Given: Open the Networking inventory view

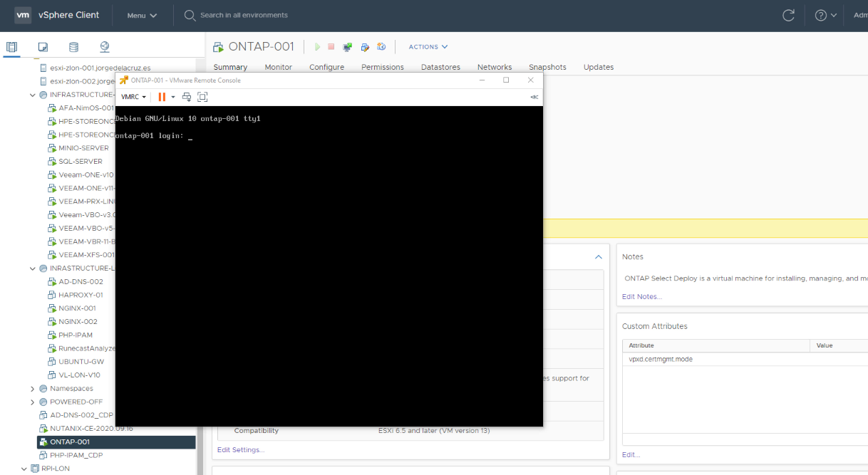Looking at the screenshot, I should (105, 47).
